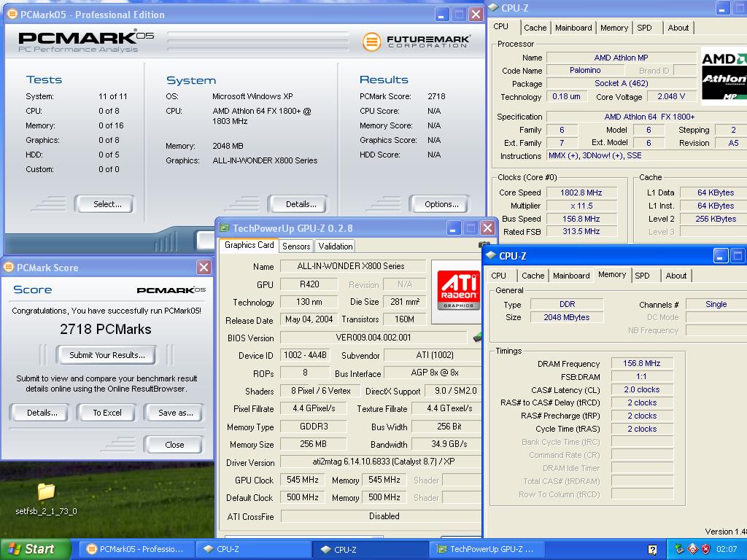Image resolution: width=747 pixels, height=560 pixels.
Task: Click the CAS# Latency 2.0 clocks value
Action: (x=642, y=389)
